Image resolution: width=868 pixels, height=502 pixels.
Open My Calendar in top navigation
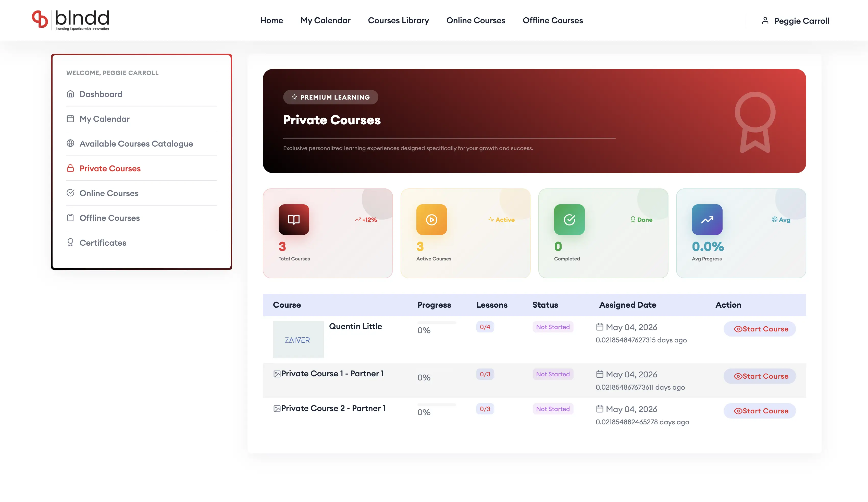(x=326, y=20)
